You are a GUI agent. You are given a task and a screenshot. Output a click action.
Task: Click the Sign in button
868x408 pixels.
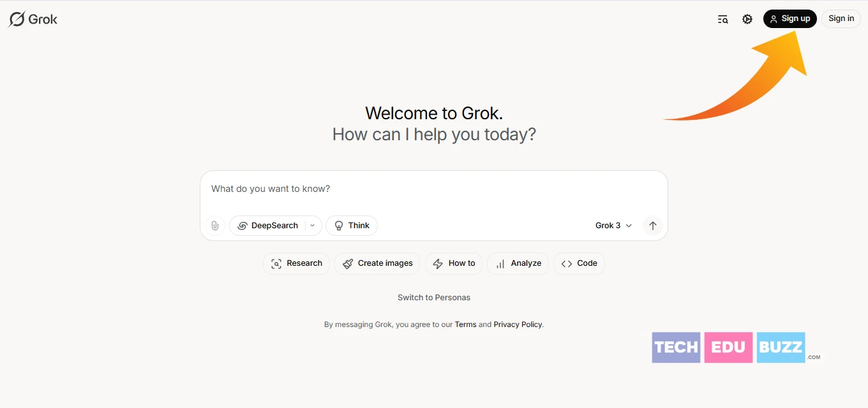click(841, 18)
